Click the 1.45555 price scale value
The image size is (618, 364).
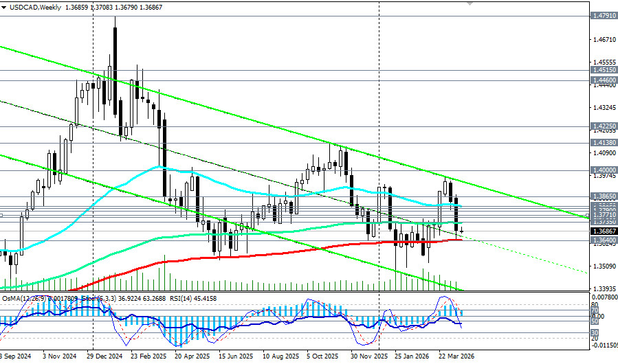604,62
